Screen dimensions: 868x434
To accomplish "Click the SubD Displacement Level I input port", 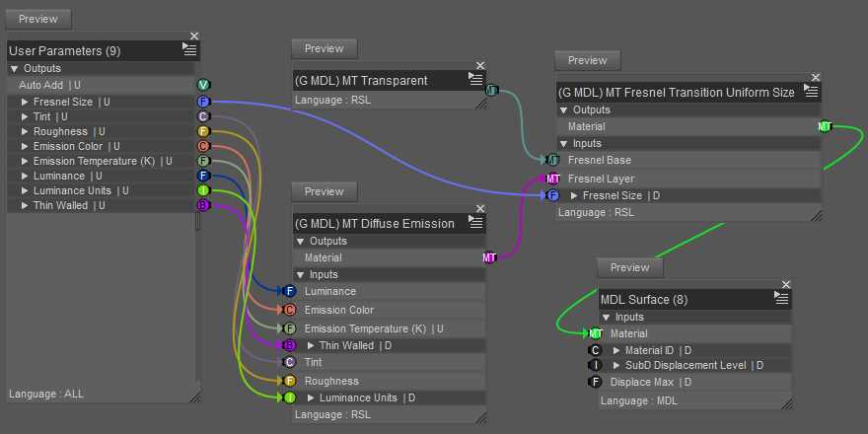I will [x=595, y=365].
